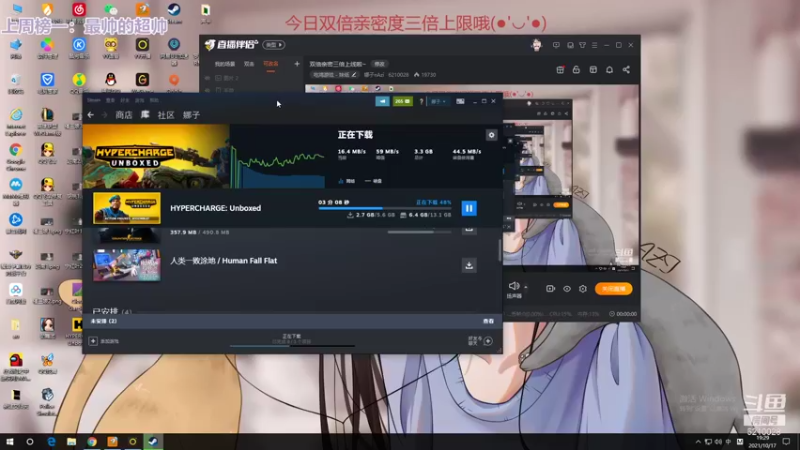This screenshot has height=450, width=800.
Task: Click the Steam forward navigation arrow
Action: coord(105,115)
